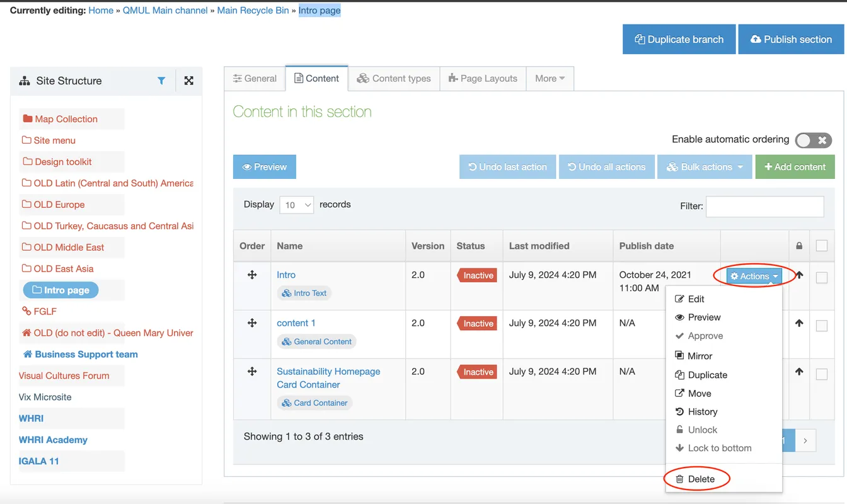Click the up arrow for Sustainability Homepage row
Screen dimensions: 847x504
click(799, 372)
